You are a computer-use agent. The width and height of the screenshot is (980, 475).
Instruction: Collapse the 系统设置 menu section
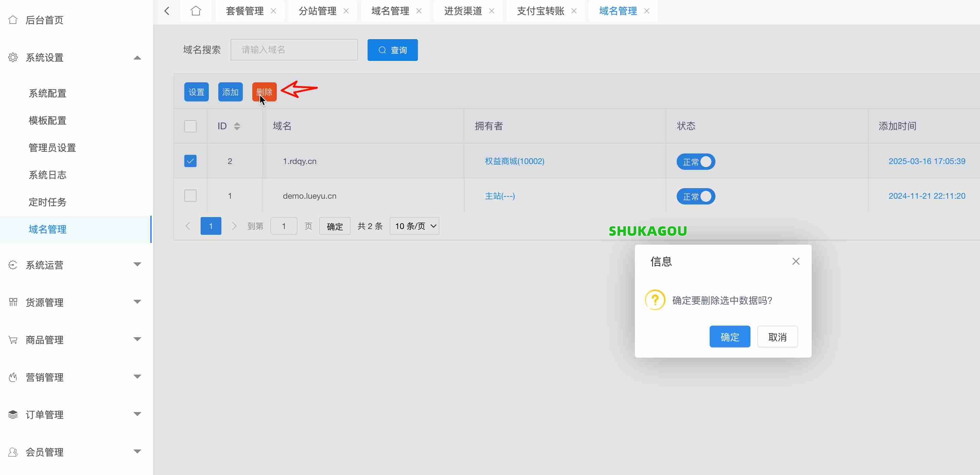point(137,57)
